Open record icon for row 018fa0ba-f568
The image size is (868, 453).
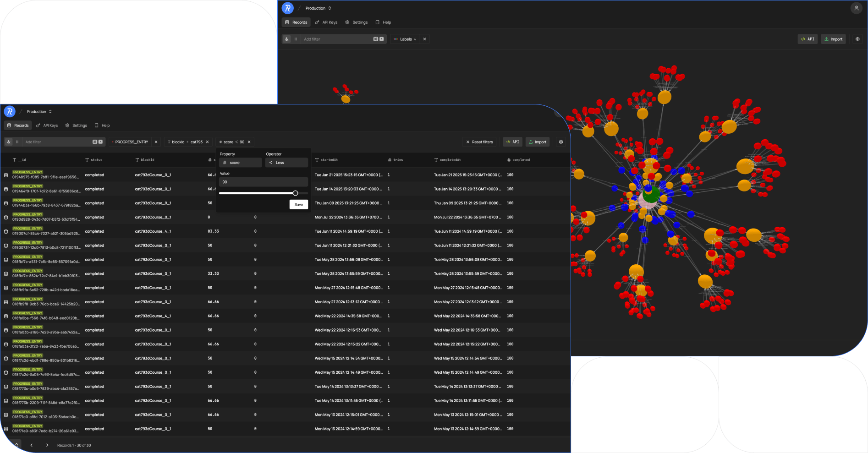[6, 317]
